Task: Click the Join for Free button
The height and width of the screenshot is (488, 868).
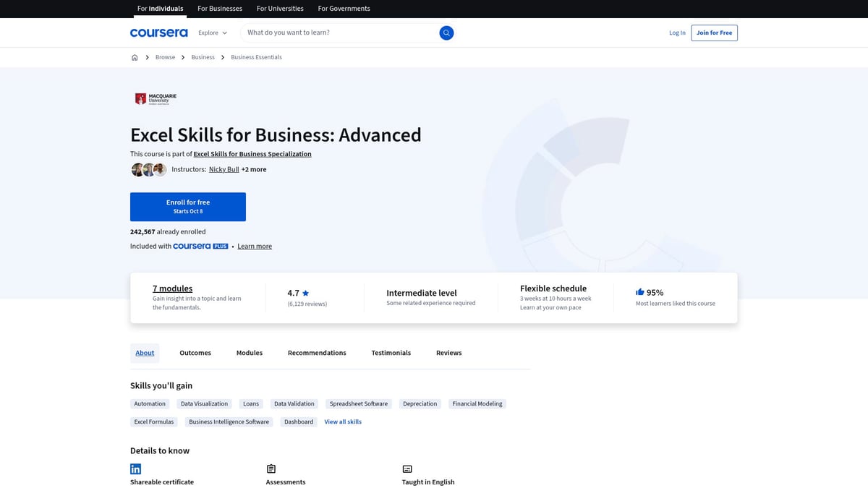Action: tap(714, 33)
